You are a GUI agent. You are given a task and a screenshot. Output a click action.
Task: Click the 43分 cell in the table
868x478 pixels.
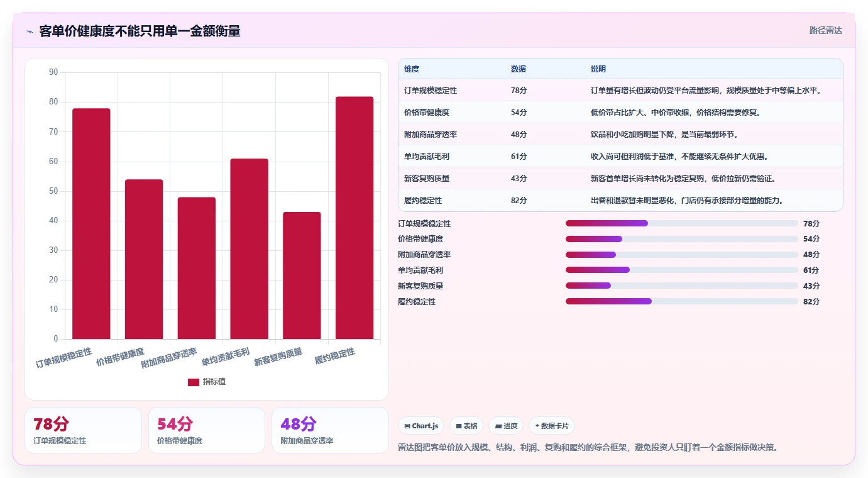519,179
